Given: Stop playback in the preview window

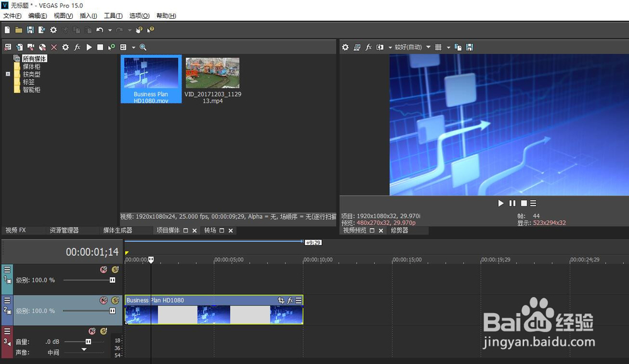Looking at the screenshot, I should pos(523,203).
